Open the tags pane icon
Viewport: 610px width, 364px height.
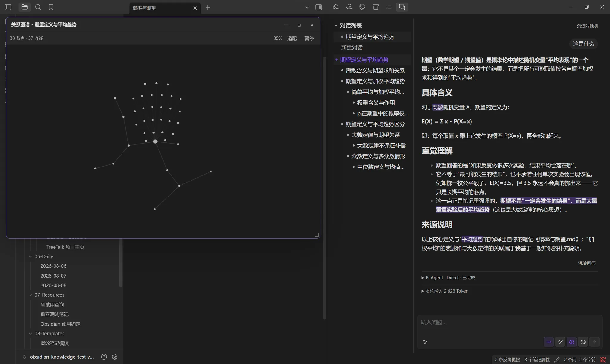click(x=362, y=7)
